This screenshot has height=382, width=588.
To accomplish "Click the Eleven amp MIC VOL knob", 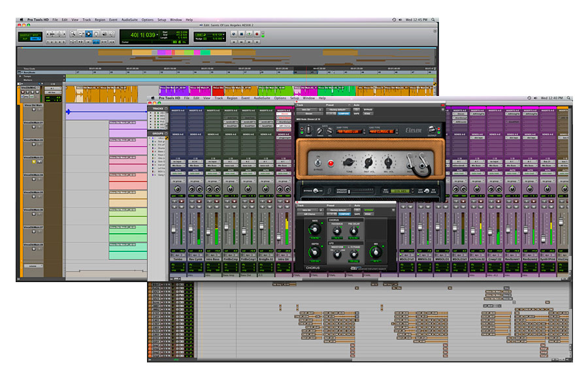I will click(388, 163).
